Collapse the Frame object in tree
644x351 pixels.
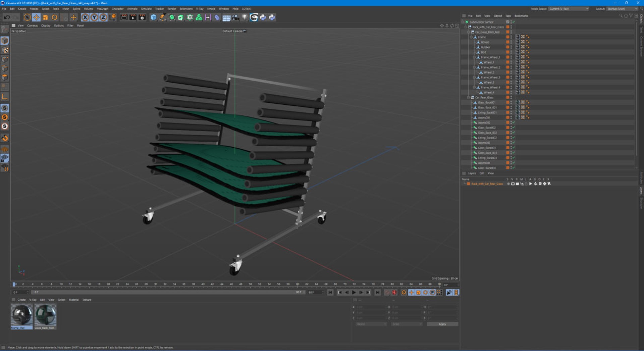click(471, 37)
